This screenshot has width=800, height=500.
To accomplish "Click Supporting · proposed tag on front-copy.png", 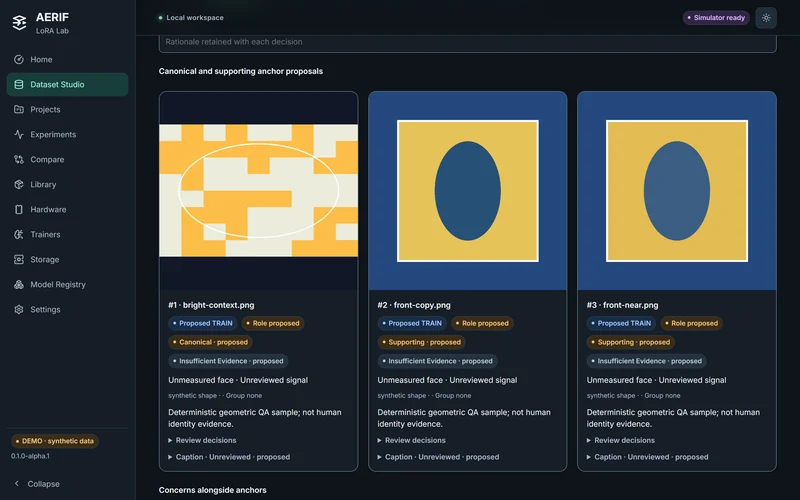I will 421,342.
